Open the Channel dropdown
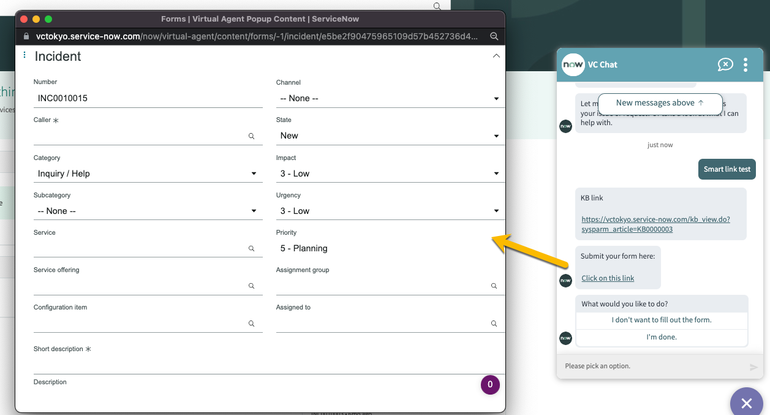 coord(390,98)
